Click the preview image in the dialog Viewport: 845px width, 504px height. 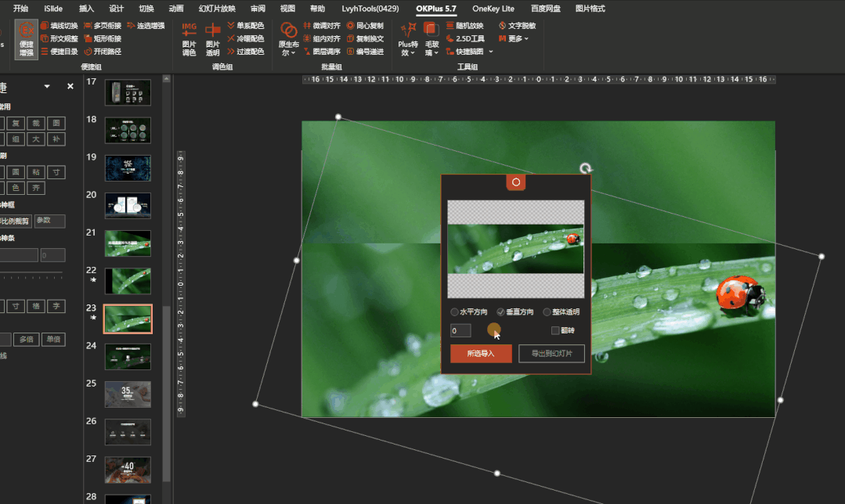tap(516, 249)
